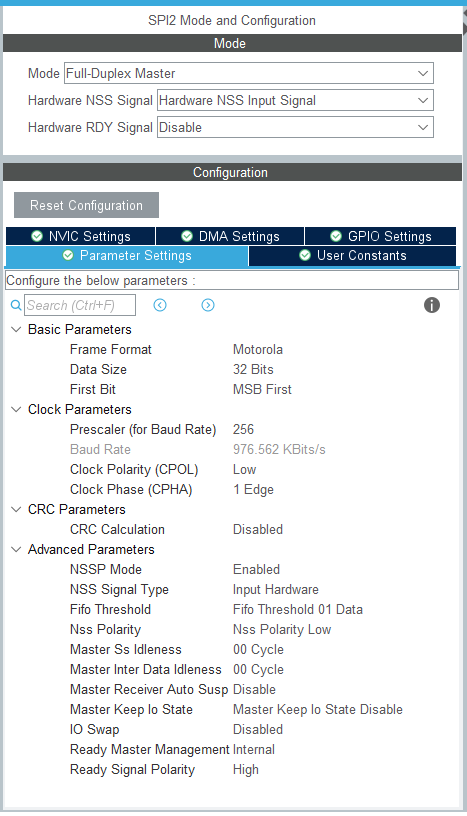This screenshot has width=467, height=816.
Task: Go to previous search result arrow
Action: pyautogui.click(x=160, y=305)
